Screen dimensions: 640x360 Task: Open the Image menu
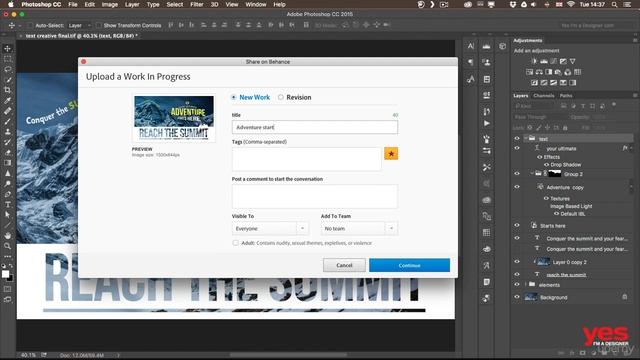(109, 4)
